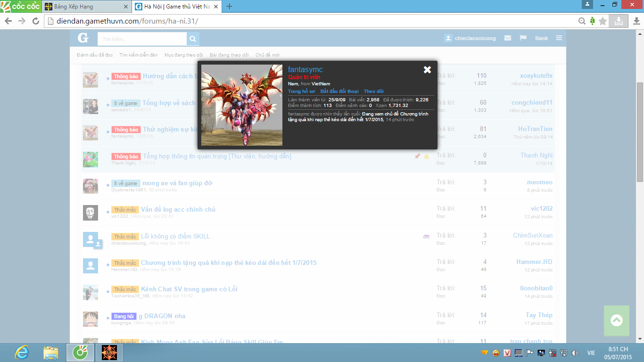Click the browser address bar
The image size is (644, 362).
pyautogui.click(x=311, y=21)
